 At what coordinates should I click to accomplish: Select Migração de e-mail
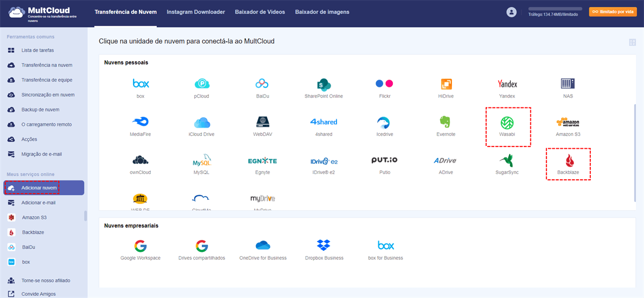[x=42, y=154]
